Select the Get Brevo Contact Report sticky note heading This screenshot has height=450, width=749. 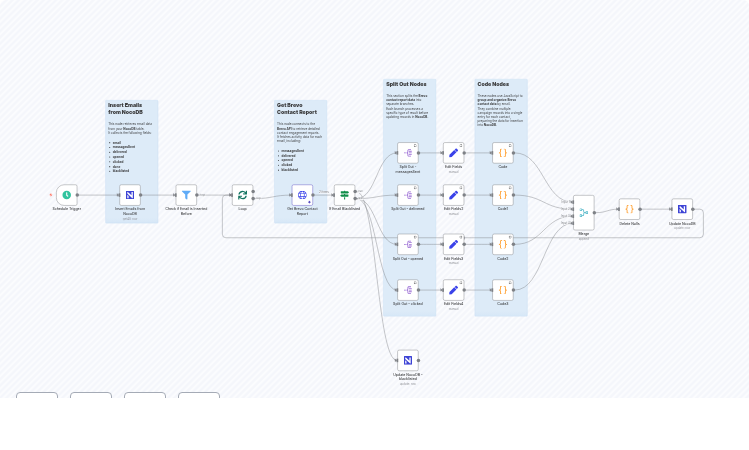[296, 108]
